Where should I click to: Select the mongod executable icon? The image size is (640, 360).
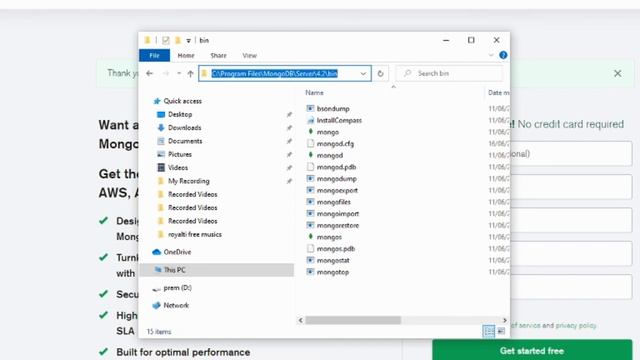coord(310,155)
